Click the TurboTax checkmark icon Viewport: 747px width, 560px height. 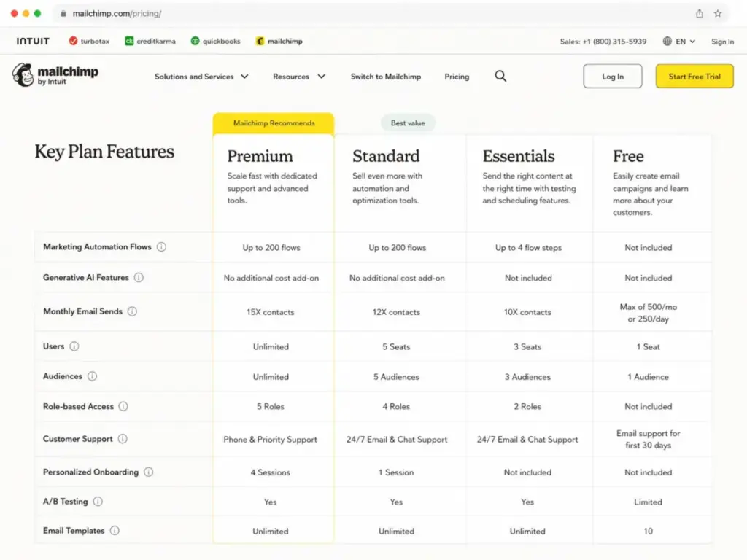coord(73,41)
